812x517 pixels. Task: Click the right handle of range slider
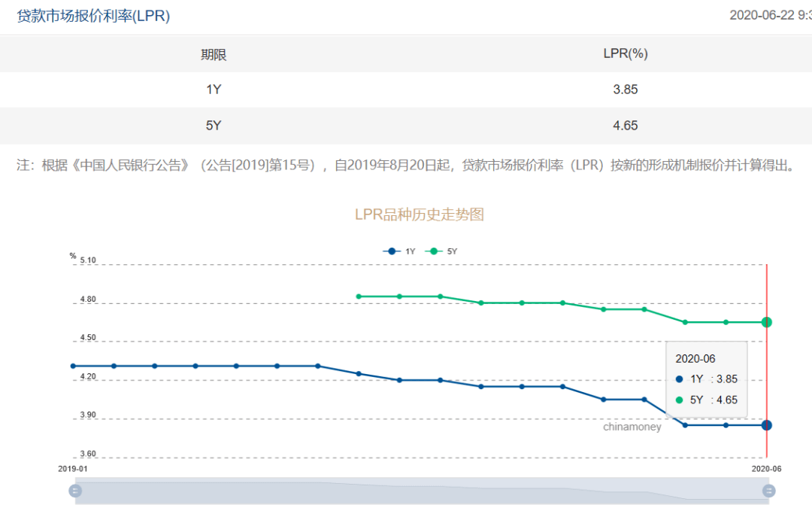(768, 491)
